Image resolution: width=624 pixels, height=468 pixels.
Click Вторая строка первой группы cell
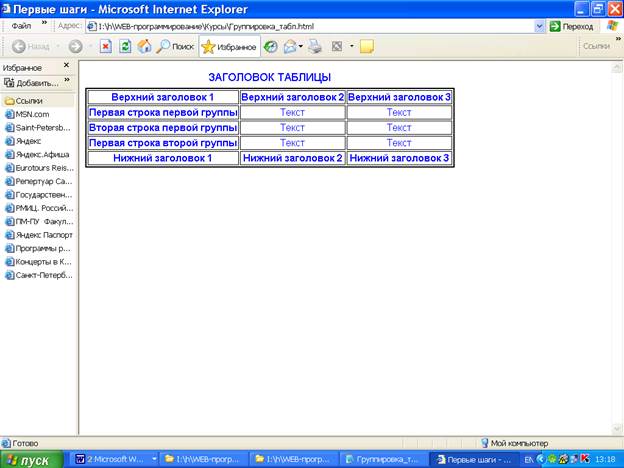[163, 128]
